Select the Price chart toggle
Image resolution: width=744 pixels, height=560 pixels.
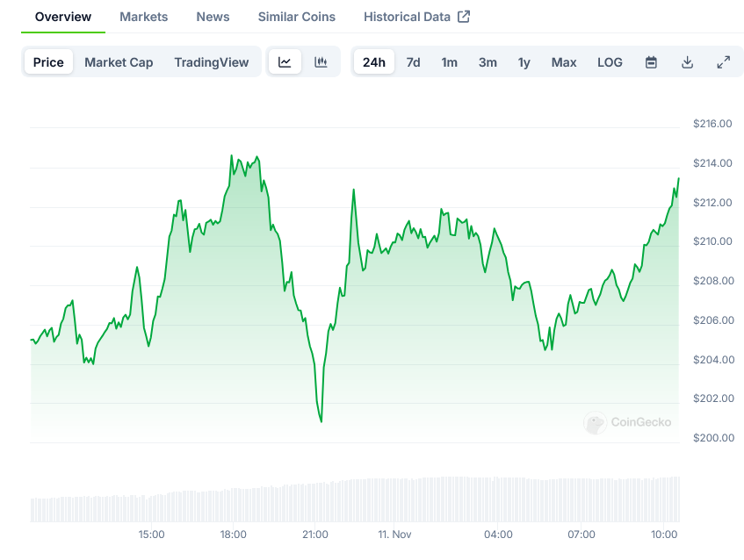click(48, 62)
